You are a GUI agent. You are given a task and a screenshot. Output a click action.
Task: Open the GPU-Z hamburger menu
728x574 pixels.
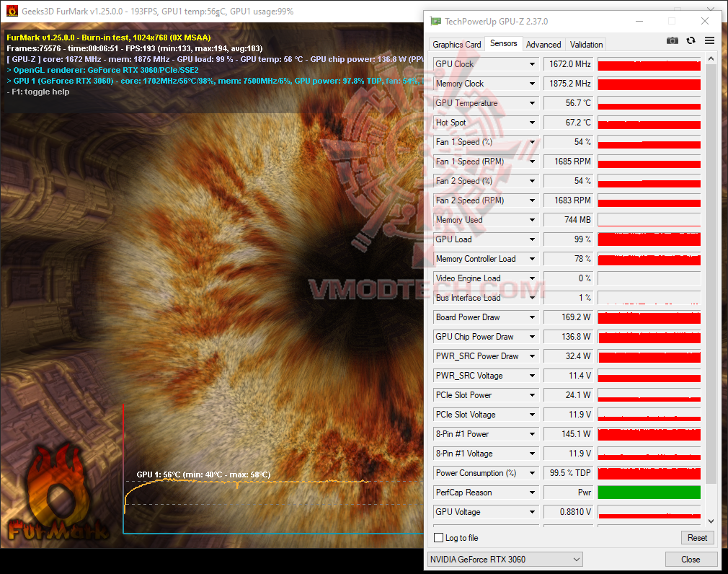pyautogui.click(x=709, y=41)
